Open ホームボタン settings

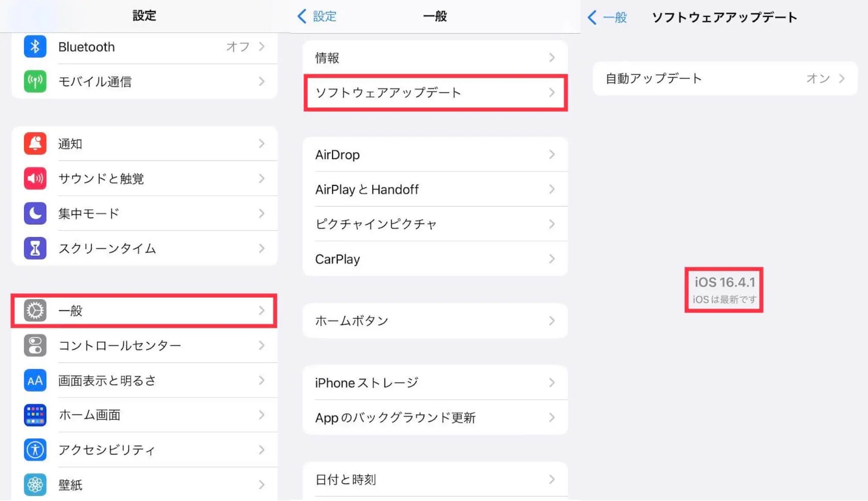433,321
